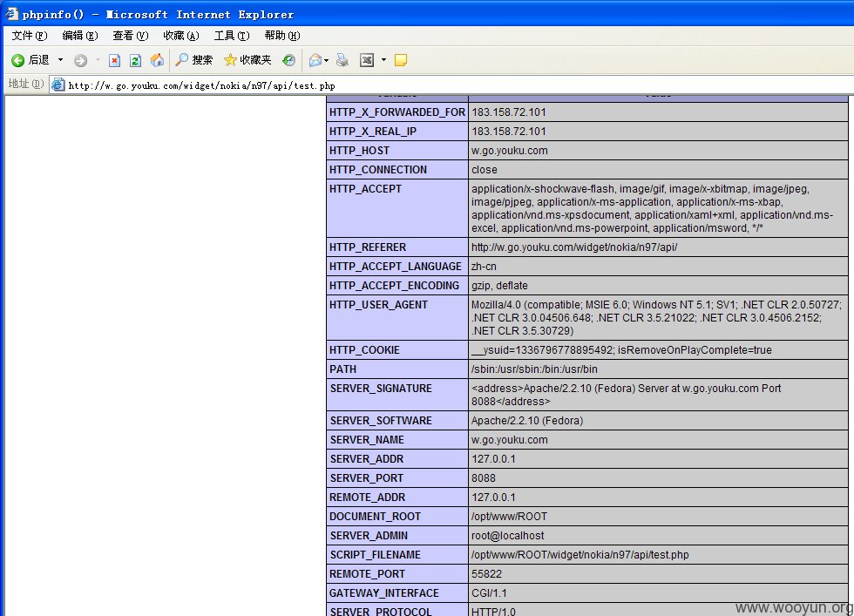Click the HTTP_ACCEPT variable cell
The image size is (854, 616).
click(x=397, y=208)
